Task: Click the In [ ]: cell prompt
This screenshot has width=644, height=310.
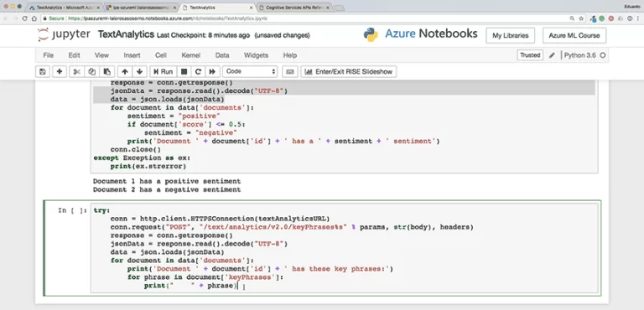Action: click(x=72, y=210)
